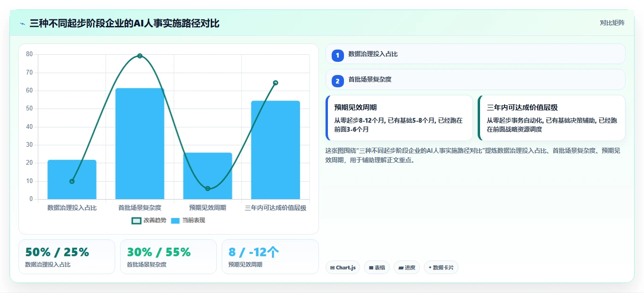
Task: Click the 8 / -12个 stat card
Action: point(270,257)
